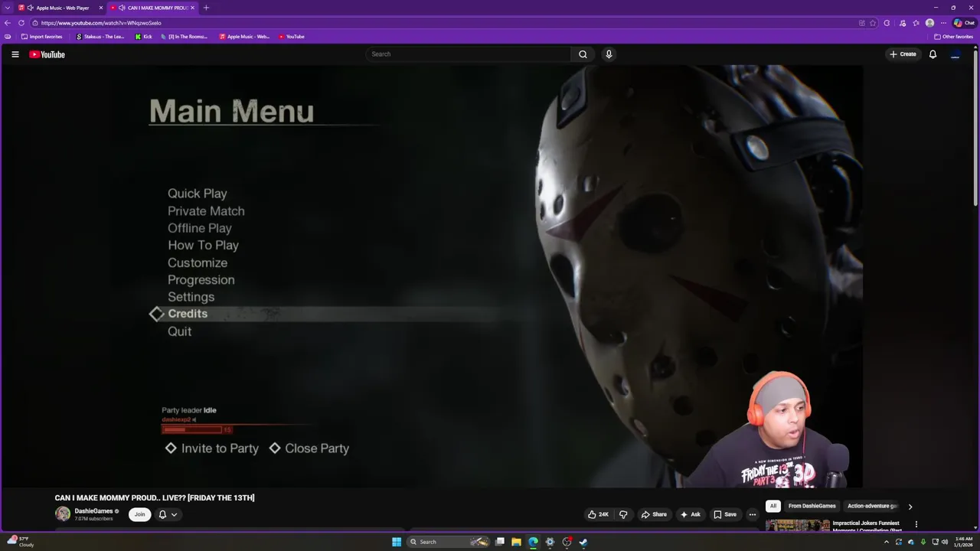Open the YouTube account avatar menu
The width and height of the screenshot is (980, 551).
(955, 54)
